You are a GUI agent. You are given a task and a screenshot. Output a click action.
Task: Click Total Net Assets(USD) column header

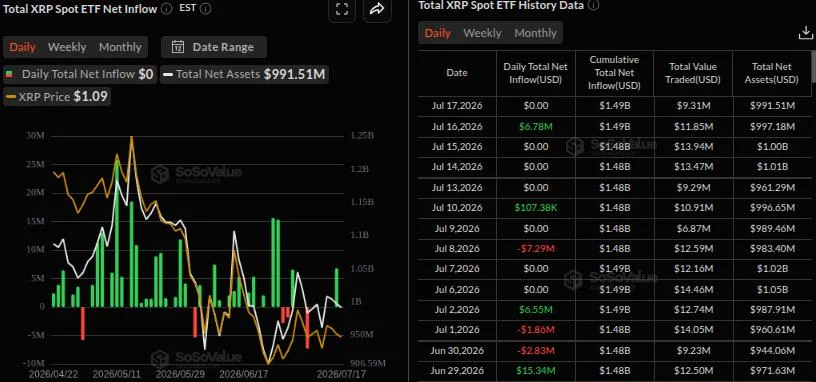(x=771, y=73)
